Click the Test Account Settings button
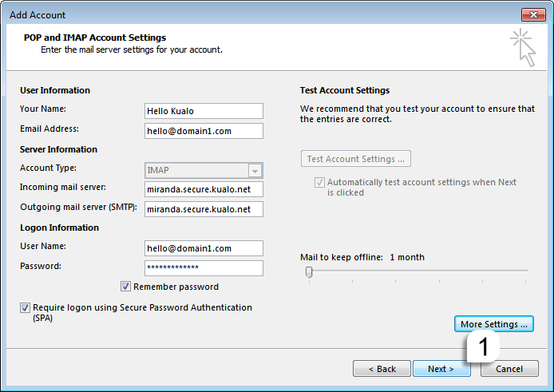Viewport: 554px width, 392px height. click(x=356, y=159)
